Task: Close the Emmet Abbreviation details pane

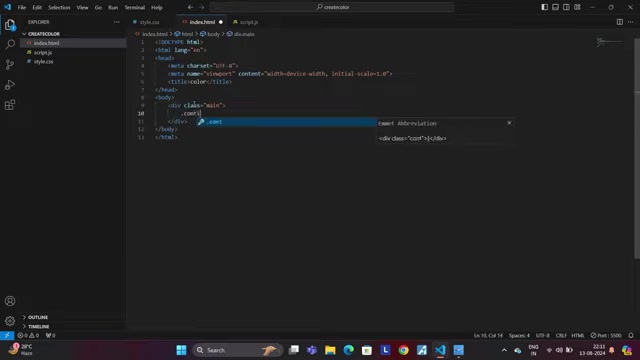Action: (x=509, y=123)
